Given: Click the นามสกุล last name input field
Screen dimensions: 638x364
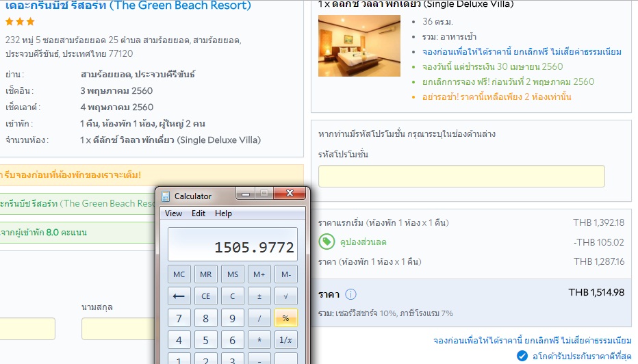Looking at the screenshot, I should (x=118, y=328).
